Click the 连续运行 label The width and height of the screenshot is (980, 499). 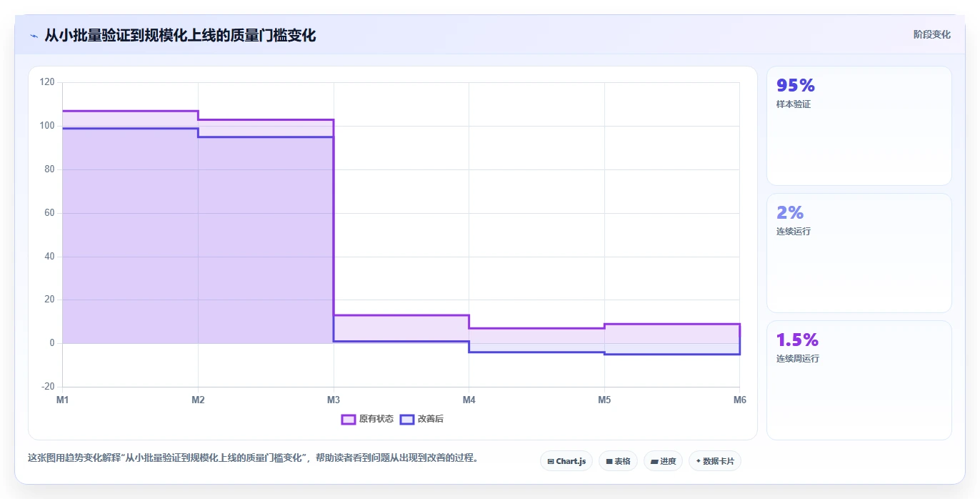794,232
